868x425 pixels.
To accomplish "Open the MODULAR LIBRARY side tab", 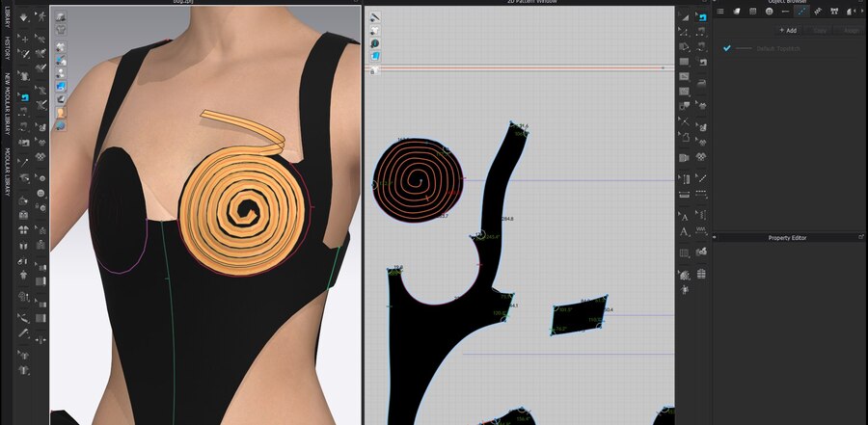I will tap(7, 172).
